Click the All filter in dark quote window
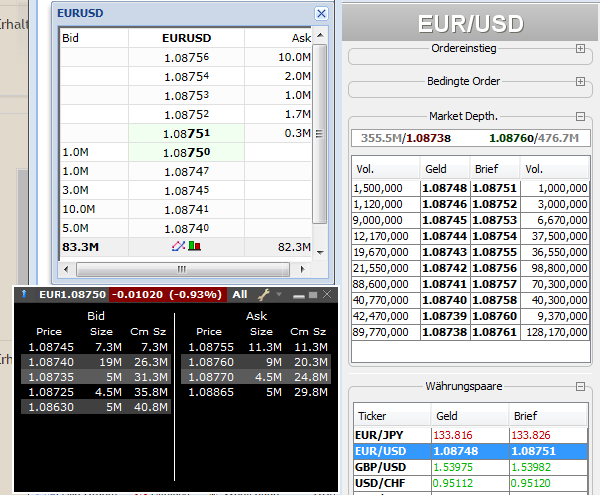Viewport: 600px width, 495px height. point(239,295)
